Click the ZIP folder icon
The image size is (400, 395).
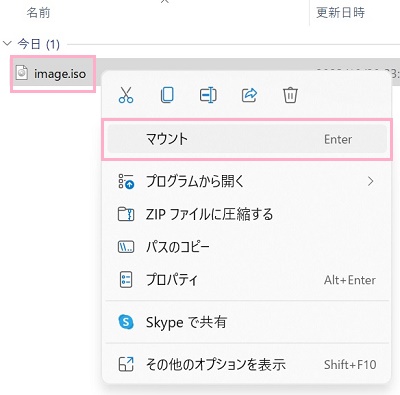pos(126,214)
